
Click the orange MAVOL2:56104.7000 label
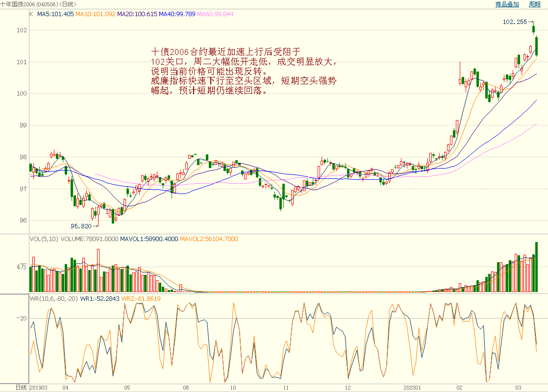tap(209, 239)
